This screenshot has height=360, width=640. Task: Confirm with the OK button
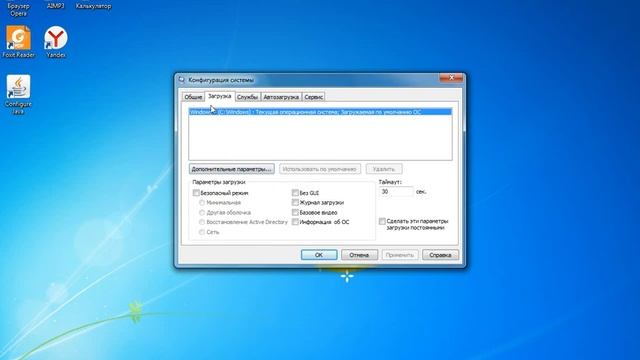click(319, 255)
